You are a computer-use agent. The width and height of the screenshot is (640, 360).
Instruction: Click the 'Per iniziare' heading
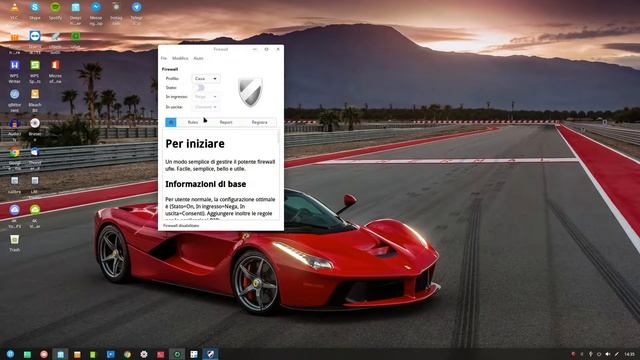pos(195,144)
